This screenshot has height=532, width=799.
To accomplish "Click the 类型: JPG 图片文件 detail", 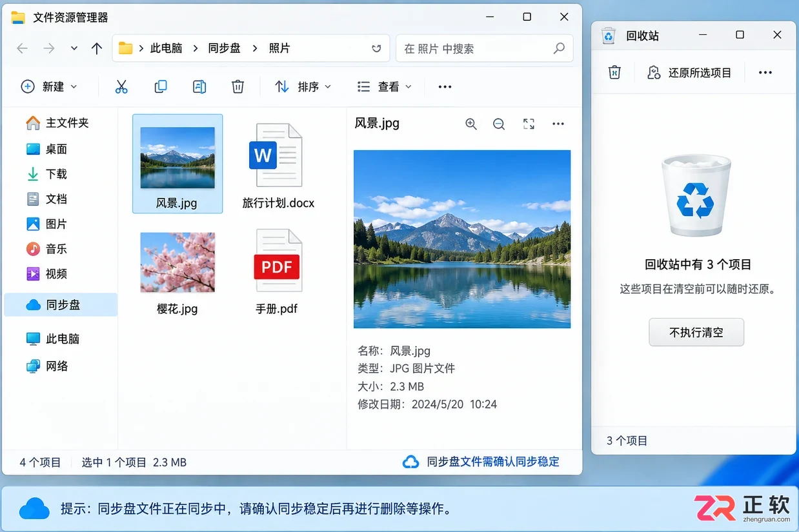I will pos(407,368).
